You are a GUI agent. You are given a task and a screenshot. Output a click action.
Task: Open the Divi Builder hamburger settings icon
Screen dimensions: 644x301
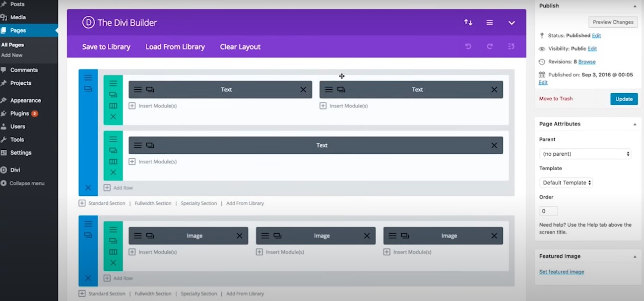[490, 22]
